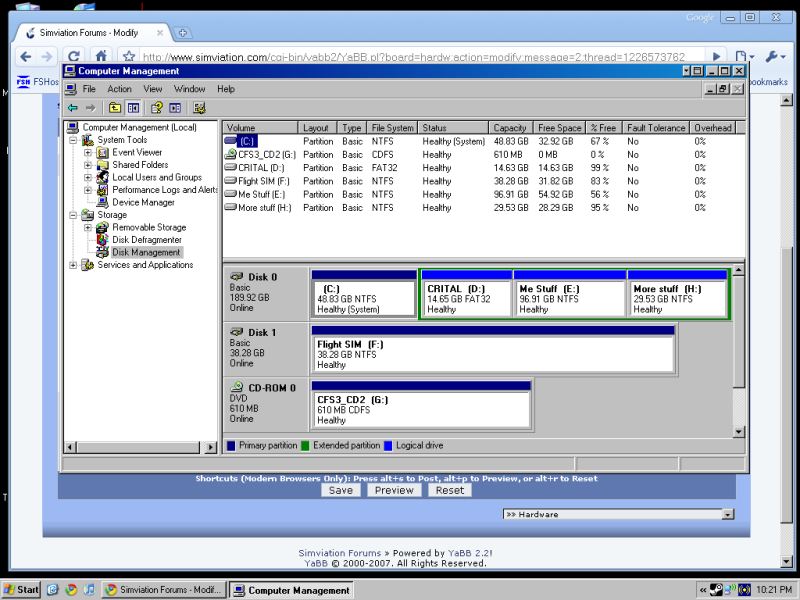800x600 pixels.
Task: Expand Services and Applications node
Action: click(x=73, y=265)
